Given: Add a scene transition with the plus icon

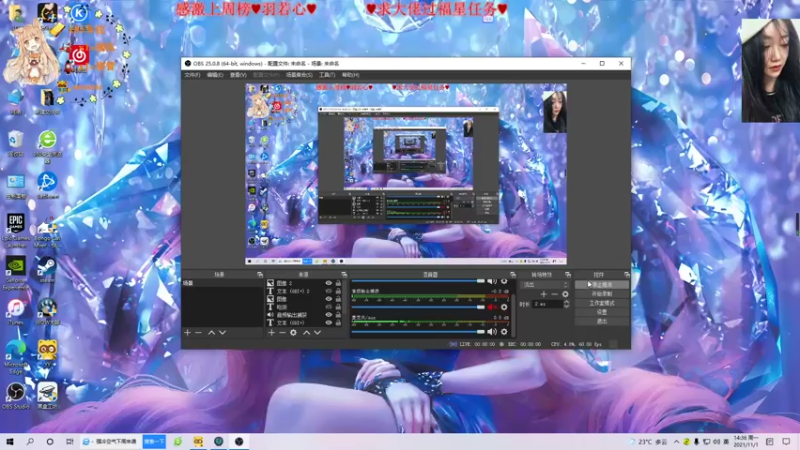Looking at the screenshot, I should point(543,294).
